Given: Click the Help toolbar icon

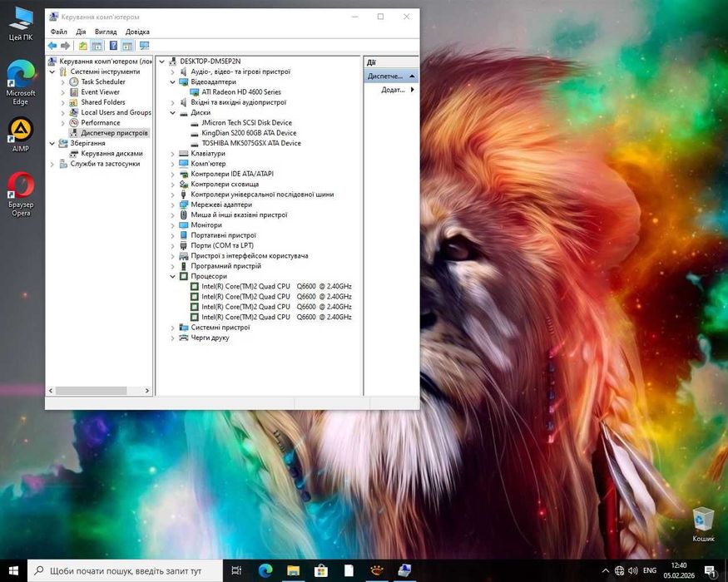Looking at the screenshot, I should (113, 46).
